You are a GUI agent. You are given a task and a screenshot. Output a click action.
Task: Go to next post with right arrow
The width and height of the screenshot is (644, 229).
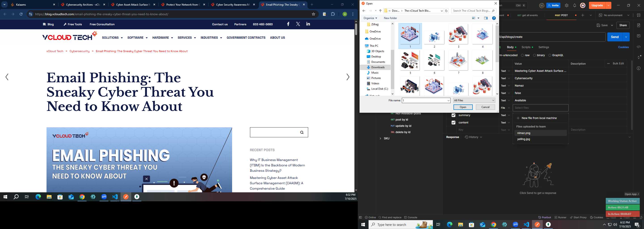coord(348,77)
